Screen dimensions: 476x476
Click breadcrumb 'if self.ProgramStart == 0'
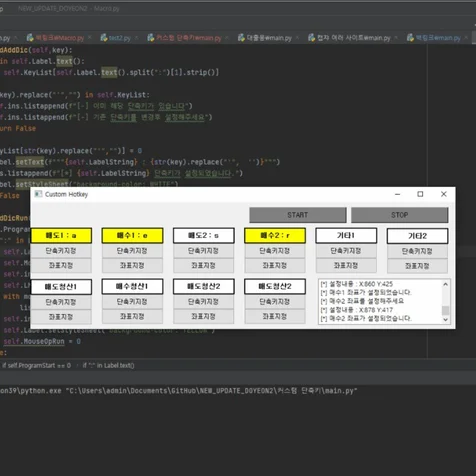[37, 365]
